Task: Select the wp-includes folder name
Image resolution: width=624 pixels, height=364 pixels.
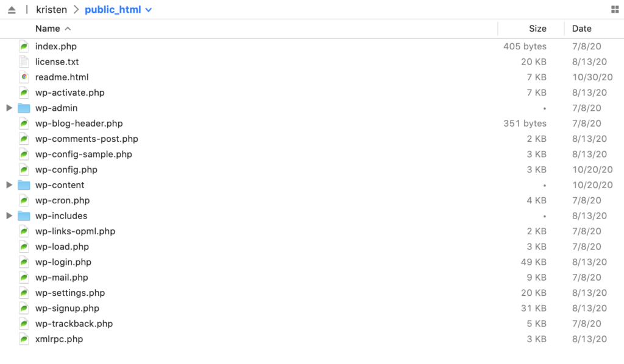Action: point(62,215)
